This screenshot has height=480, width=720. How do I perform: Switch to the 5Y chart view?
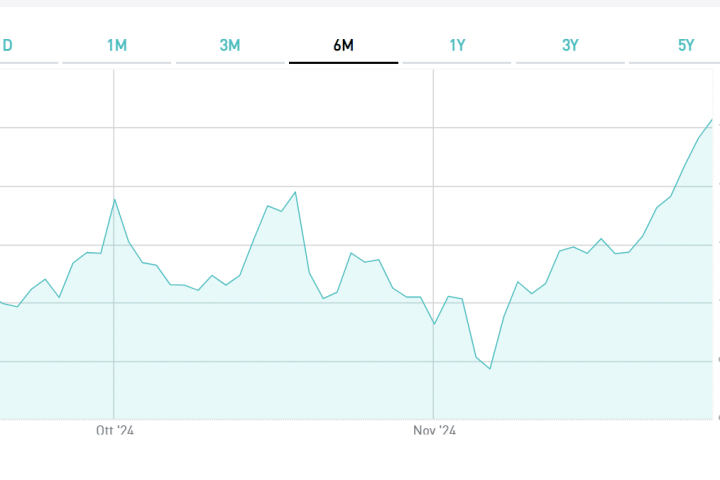[x=685, y=45]
